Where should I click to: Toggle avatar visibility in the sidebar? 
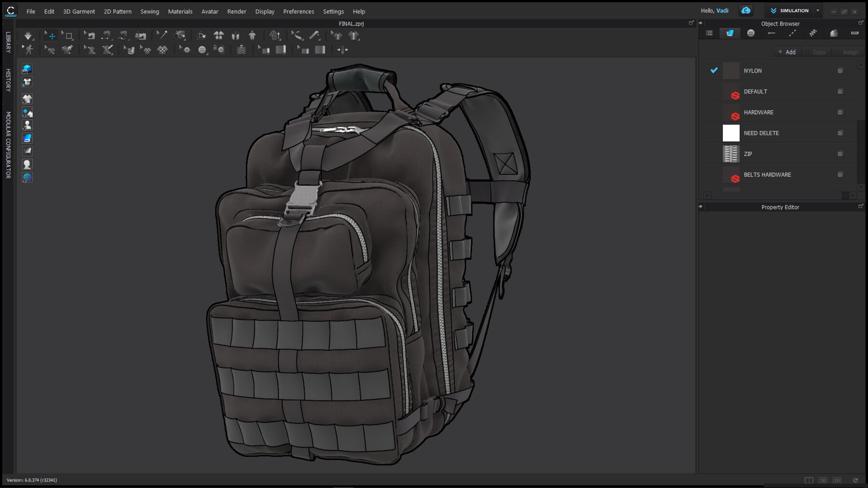tap(27, 125)
